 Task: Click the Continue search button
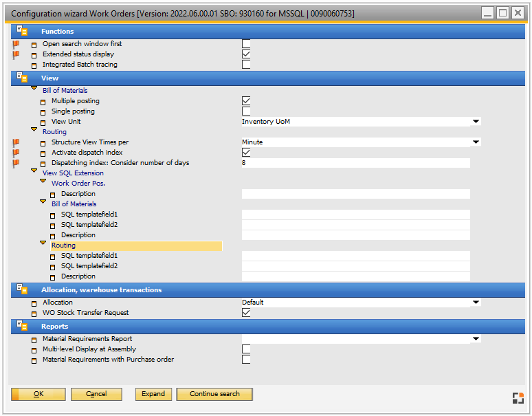click(x=214, y=394)
